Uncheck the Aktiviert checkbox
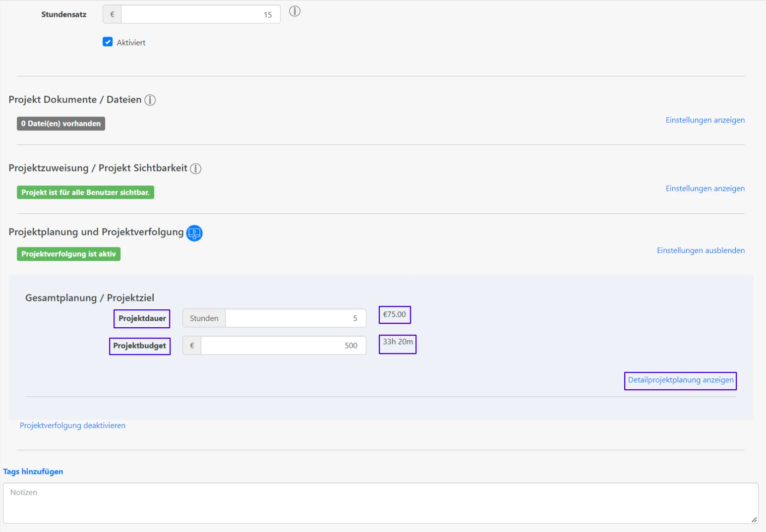Image resolution: width=766 pixels, height=532 pixels. (x=108, y=42)
